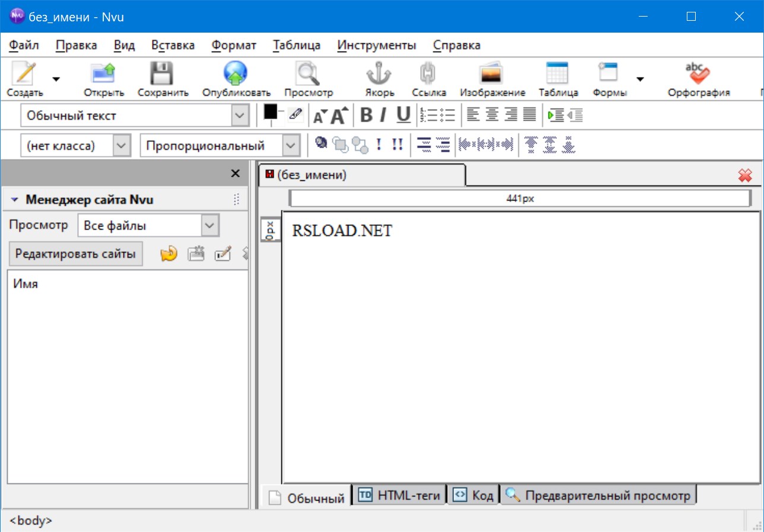Open the Вставка menu

coord(173,45)
